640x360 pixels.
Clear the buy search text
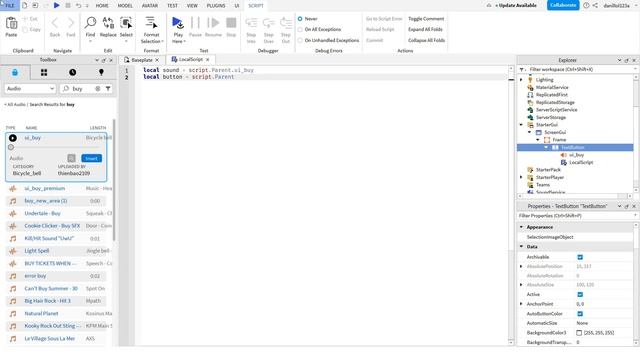click(x=98, y=89)
